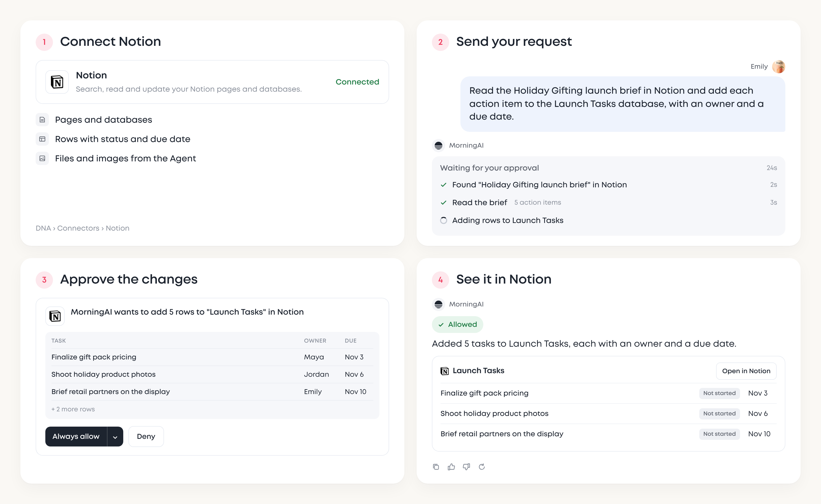Click the MorningAI logo above the Allowed badge
Image resolution: width=821 pixels, height=504 pixels.
[x=439, y=304]
